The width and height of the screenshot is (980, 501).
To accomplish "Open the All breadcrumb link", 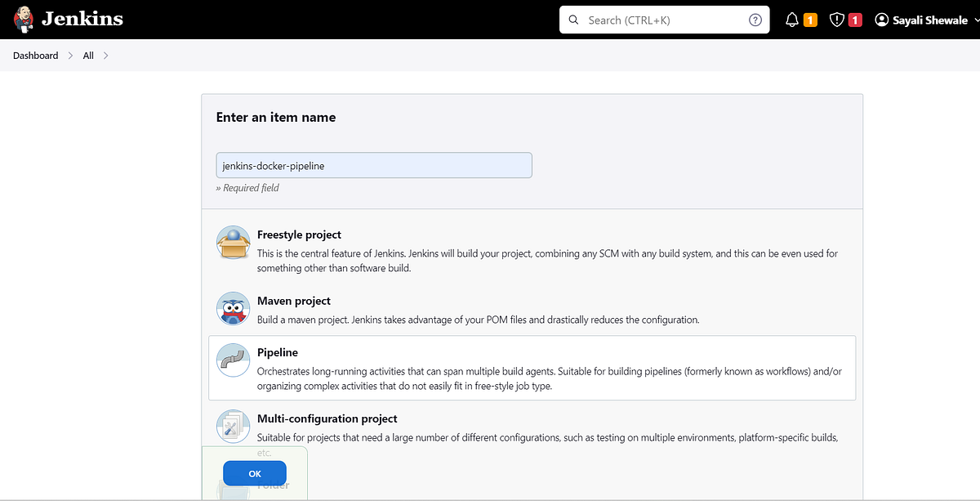I will 87,55.
